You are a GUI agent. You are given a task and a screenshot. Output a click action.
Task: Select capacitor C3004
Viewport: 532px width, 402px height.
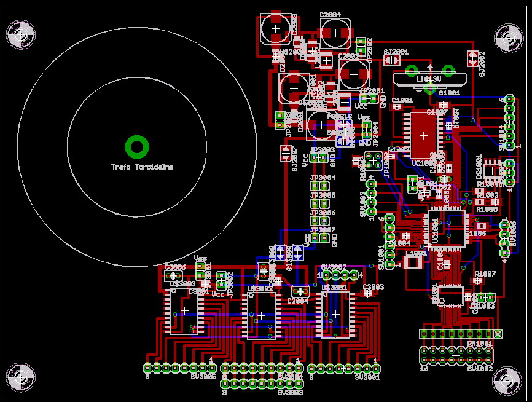click(300, 291)
